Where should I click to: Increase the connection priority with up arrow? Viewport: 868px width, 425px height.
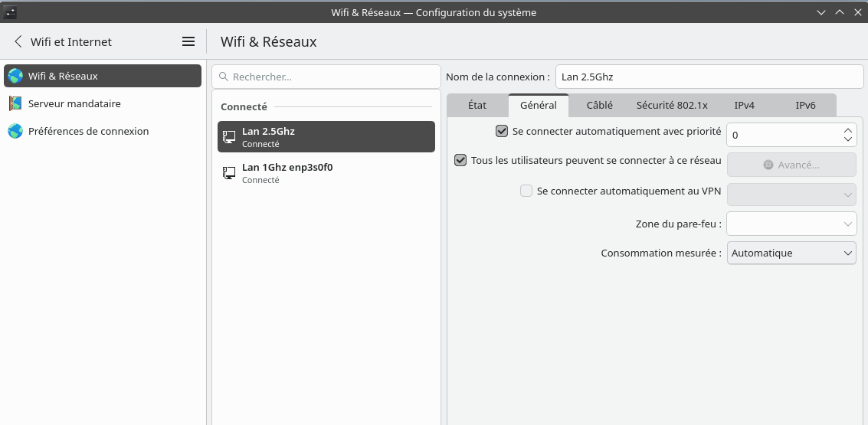[x=847, y=130]
